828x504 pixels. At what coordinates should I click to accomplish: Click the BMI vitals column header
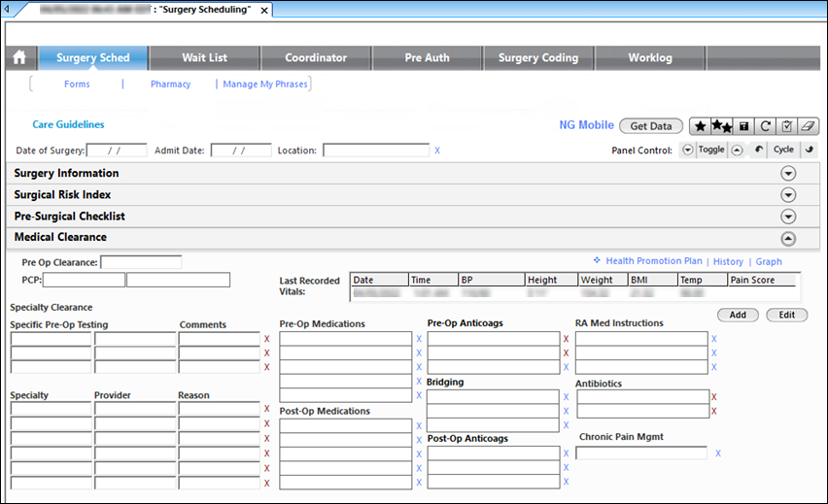[653, 280]
